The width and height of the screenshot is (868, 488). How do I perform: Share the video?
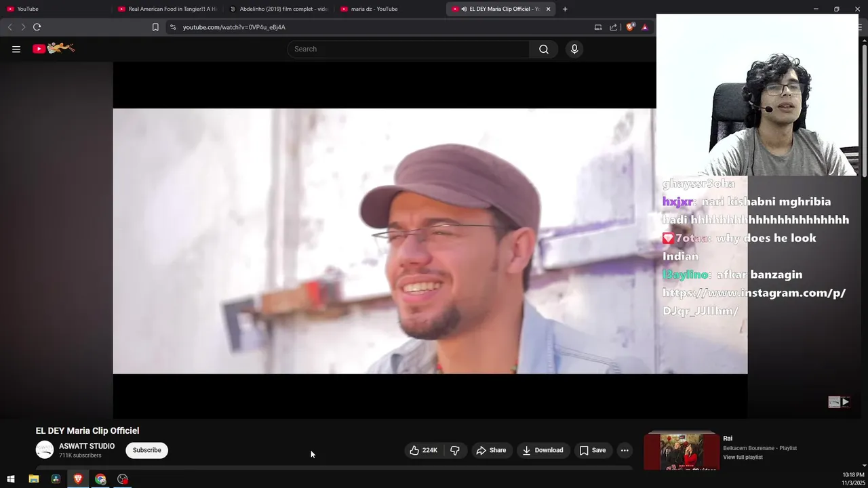(x=491, y=450)
